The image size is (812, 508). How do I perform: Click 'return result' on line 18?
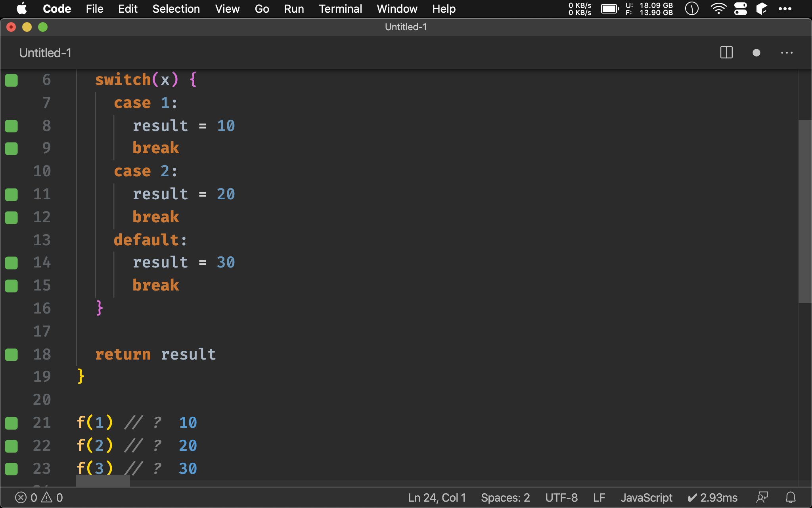coord(155,354)
